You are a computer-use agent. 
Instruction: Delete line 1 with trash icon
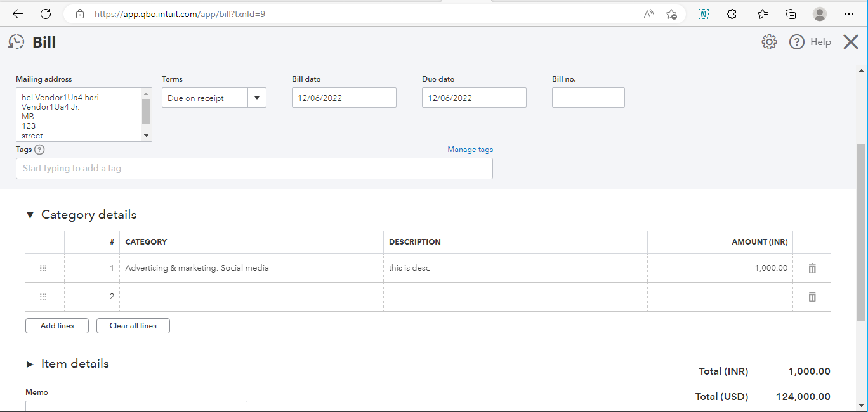click(812, 268)
